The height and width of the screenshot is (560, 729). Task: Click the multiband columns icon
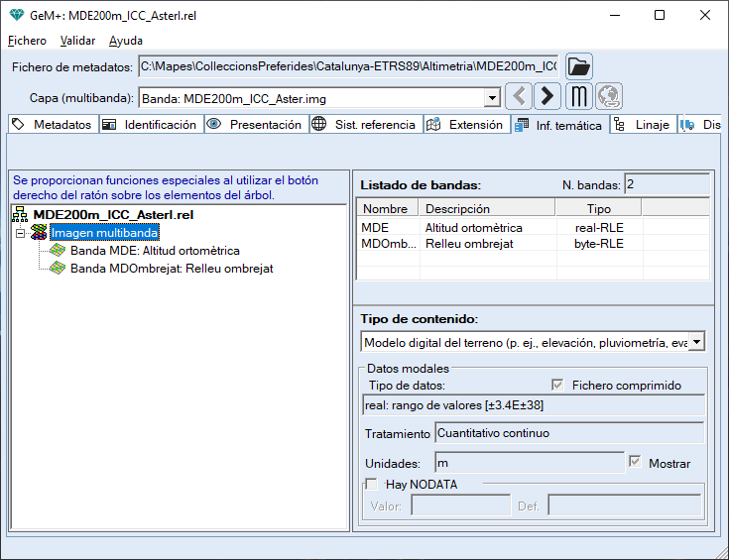[579, 97]
